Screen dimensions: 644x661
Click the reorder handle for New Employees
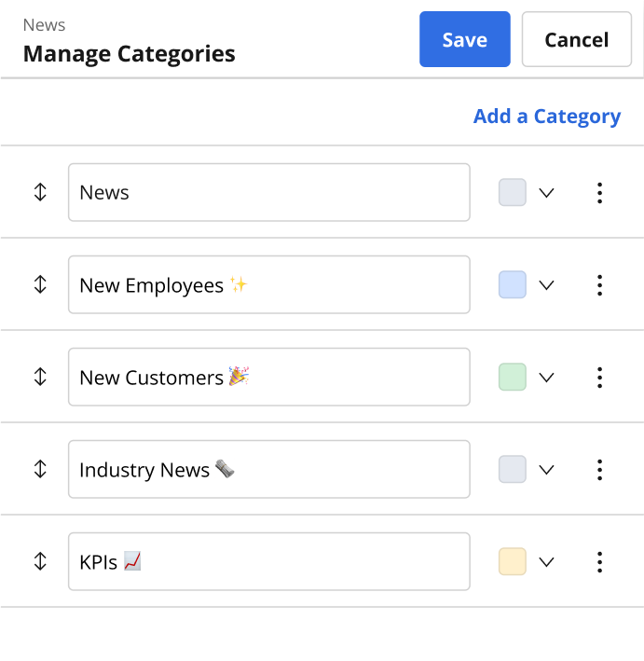(40, 284)
